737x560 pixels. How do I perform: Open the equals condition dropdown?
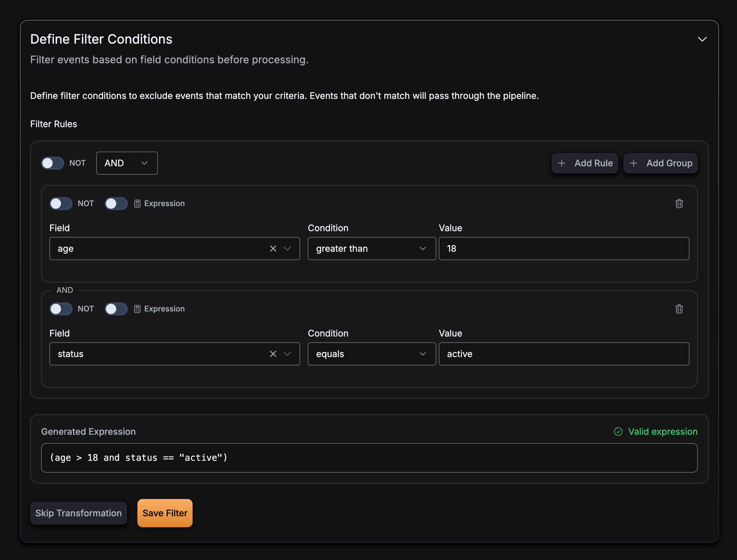point(371,354)
